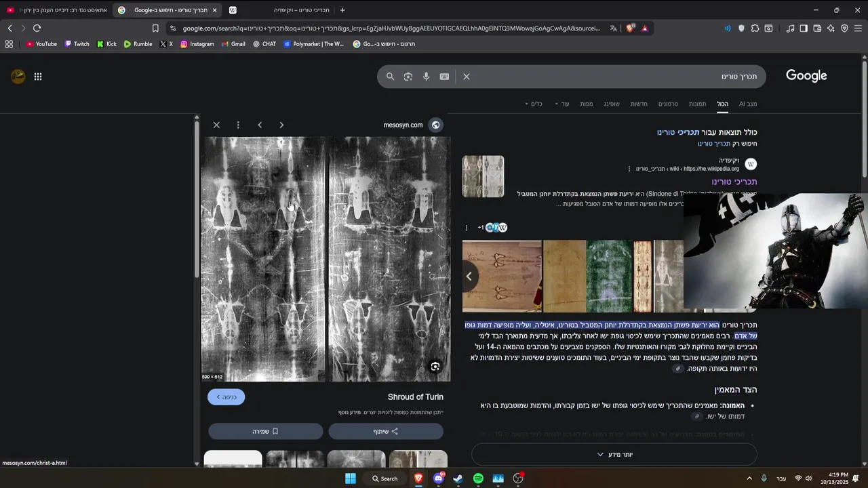Bookmark this page from address bar
This screenshot has height=488, width=868.
click(x=155, y=28)
